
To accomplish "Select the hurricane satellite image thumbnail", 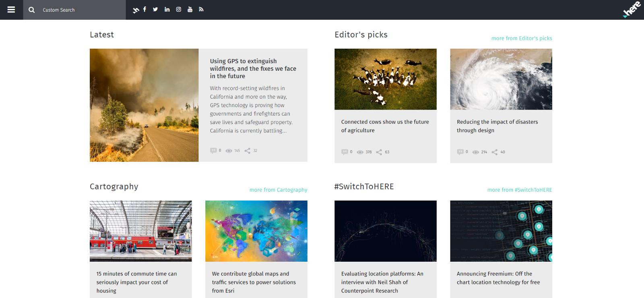I will [501, 79].
